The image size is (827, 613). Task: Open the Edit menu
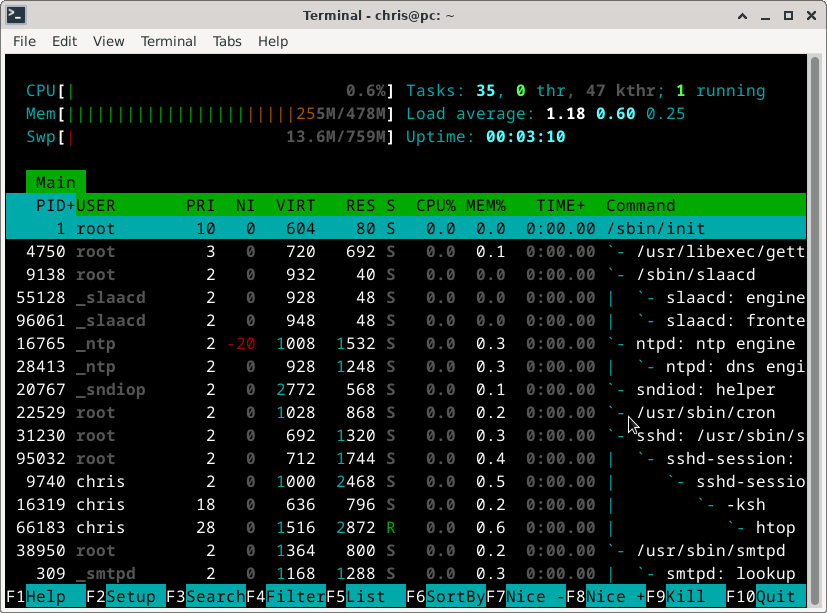point(64,41)
